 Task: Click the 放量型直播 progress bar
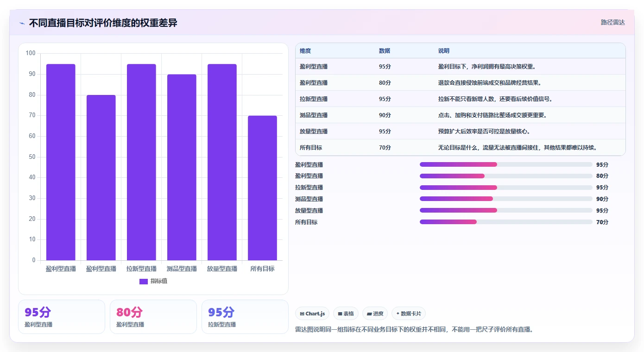coord(506,210)
